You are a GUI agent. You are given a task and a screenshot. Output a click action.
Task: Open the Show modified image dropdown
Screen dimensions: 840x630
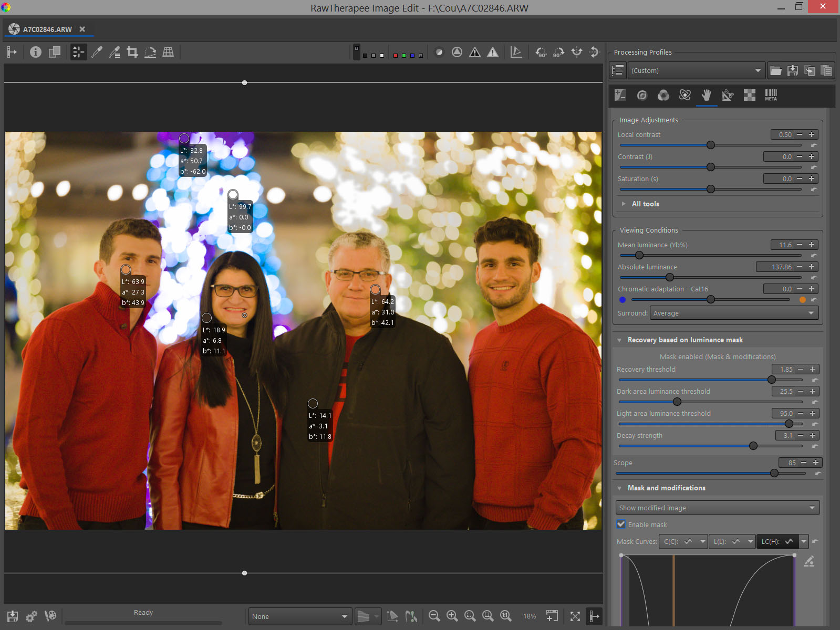coord(717,508)
